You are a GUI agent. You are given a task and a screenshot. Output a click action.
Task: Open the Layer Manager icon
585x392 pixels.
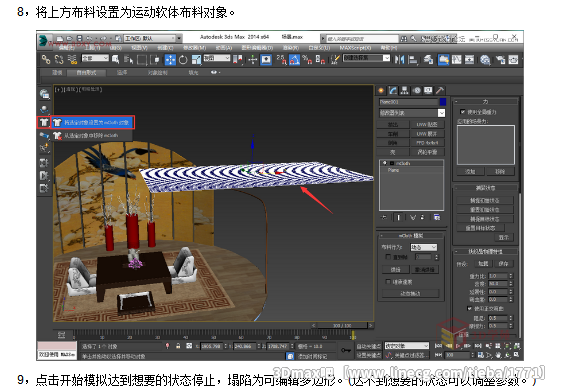[428, 59]
